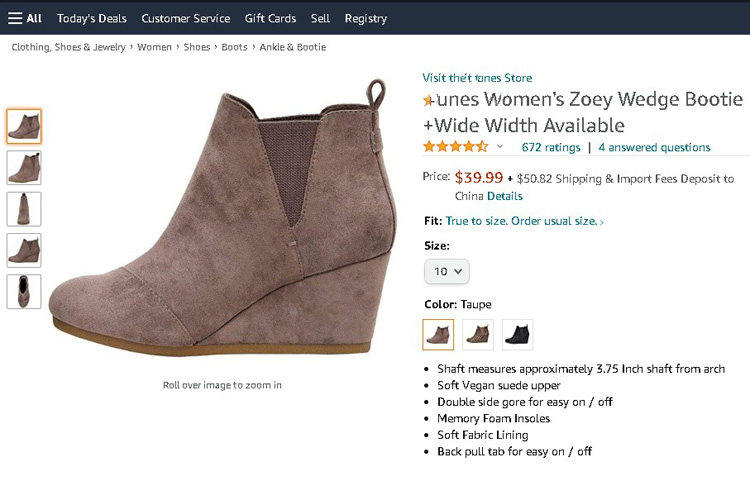This screenshot has height=500, width=750.
Task: Open the hamburger All menu icon
Action: coord(15,18)
